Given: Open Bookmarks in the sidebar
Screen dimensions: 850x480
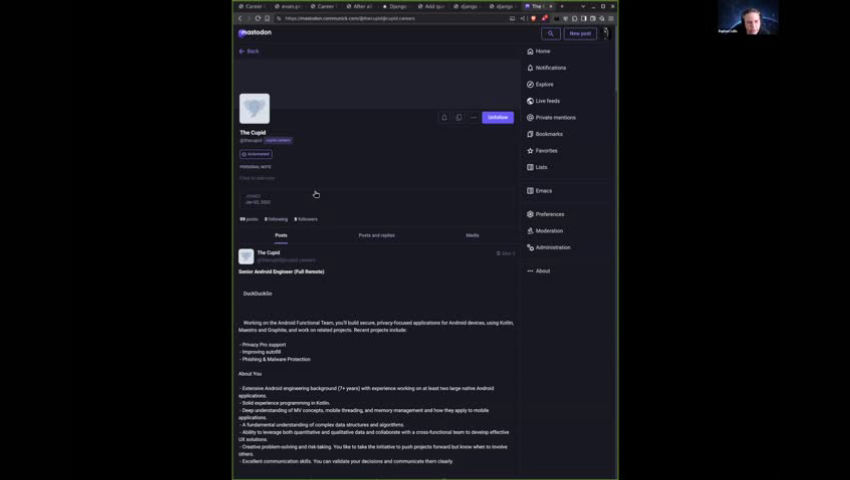Looking at the screenshot, I should pyautogui.click(x=545, y=134).
